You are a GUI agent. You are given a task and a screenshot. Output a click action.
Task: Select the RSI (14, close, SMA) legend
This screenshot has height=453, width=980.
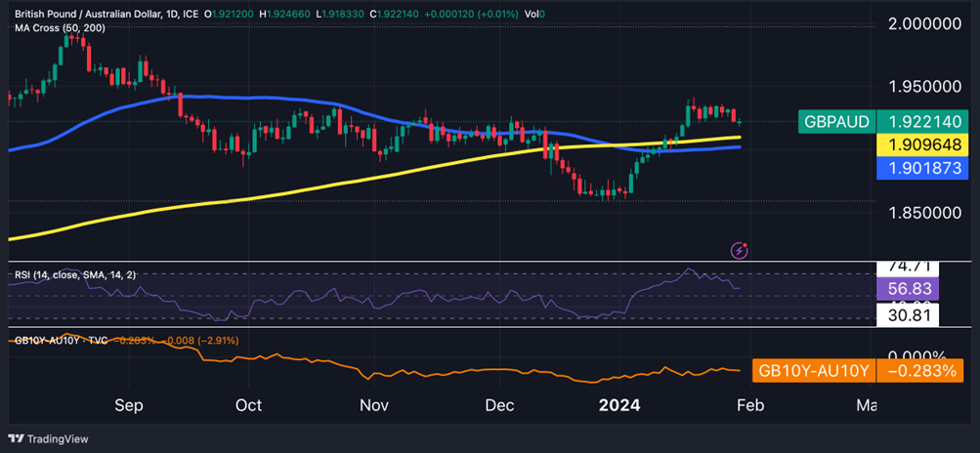(x=74, y=275)
